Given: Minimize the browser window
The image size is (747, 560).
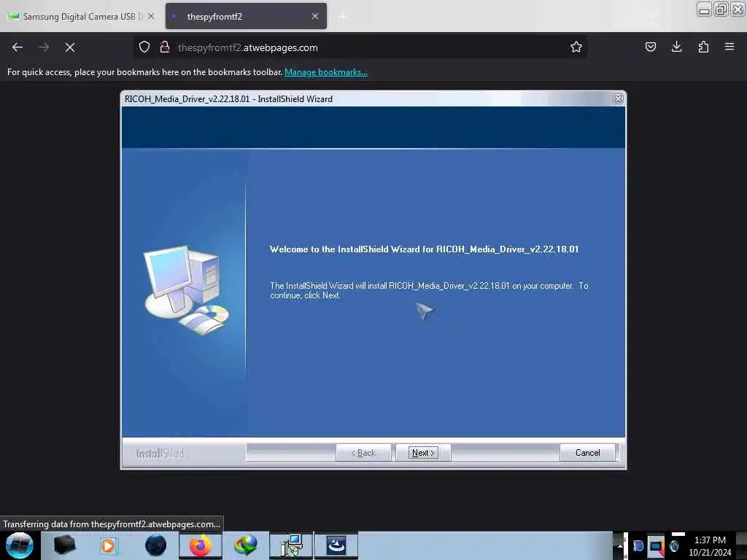Looking at the screenshot, I should coord(704,9).
